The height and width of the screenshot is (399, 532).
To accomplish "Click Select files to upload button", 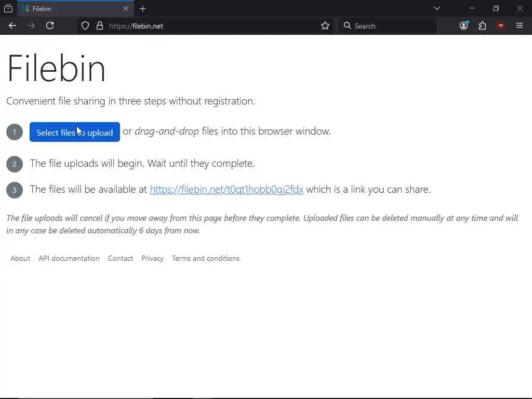I will [x=75, y=132].
